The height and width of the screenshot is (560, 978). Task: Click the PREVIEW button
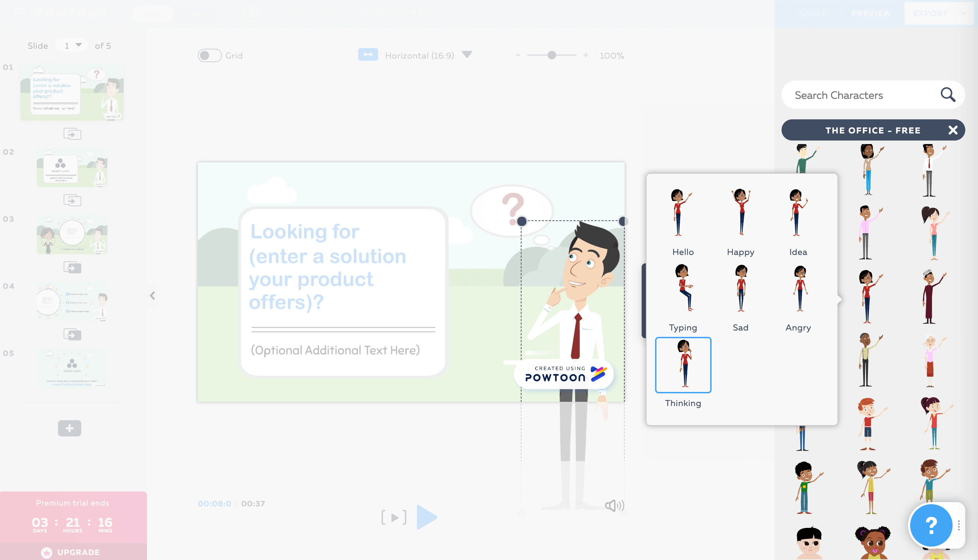tap(871, 13)
